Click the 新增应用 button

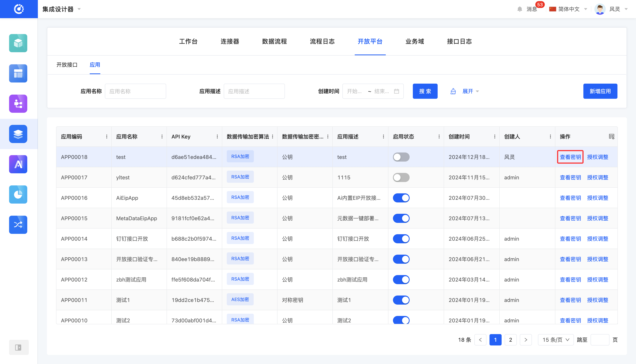tap(600, 91)
